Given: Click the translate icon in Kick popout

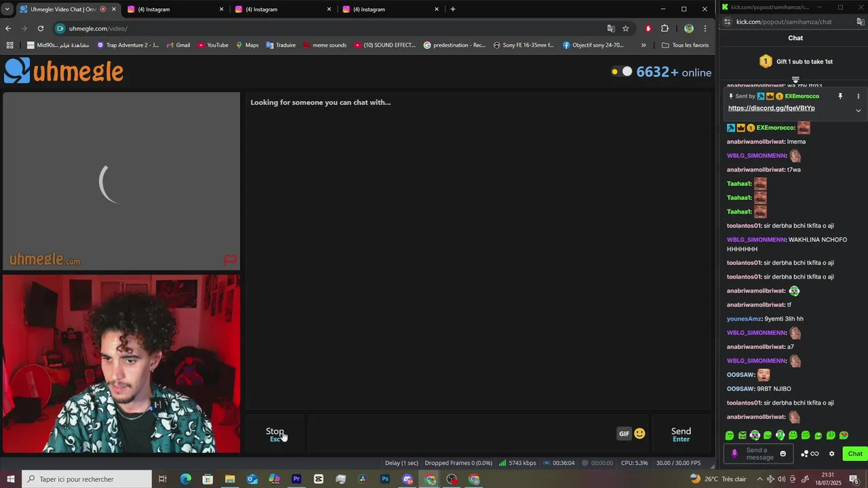Looking at the screenshot, I should (x=861, y=22).
